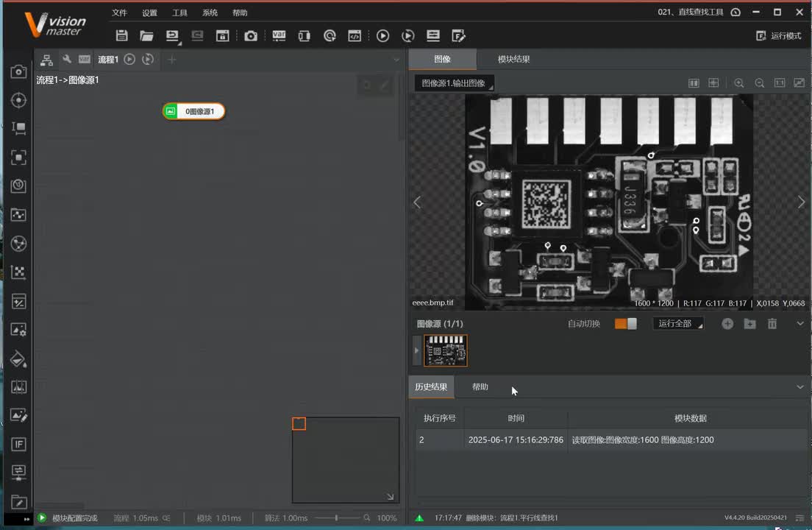Expand the flow tab list chevron

[x=396, y=60]
